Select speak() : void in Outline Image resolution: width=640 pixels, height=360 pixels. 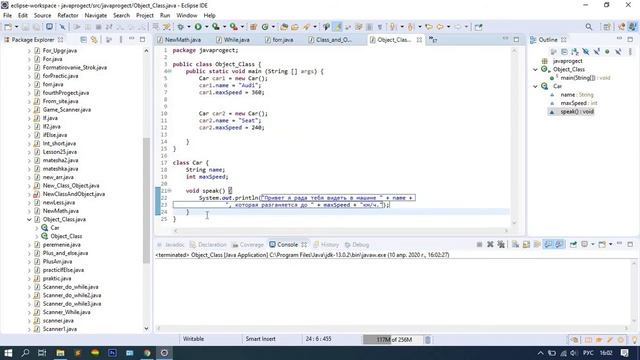577,111
